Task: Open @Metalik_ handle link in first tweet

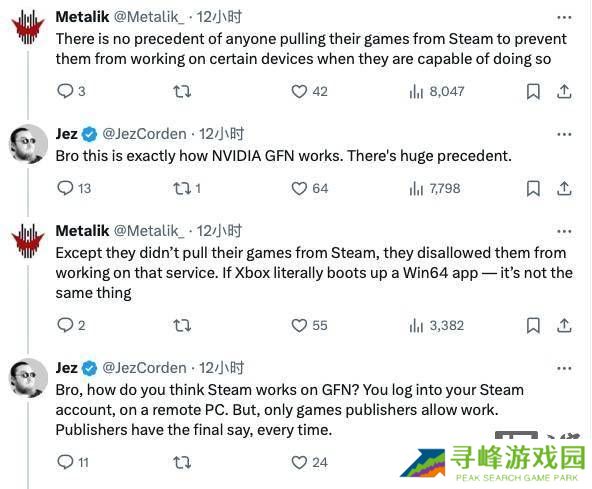Action: coord(149,17)
